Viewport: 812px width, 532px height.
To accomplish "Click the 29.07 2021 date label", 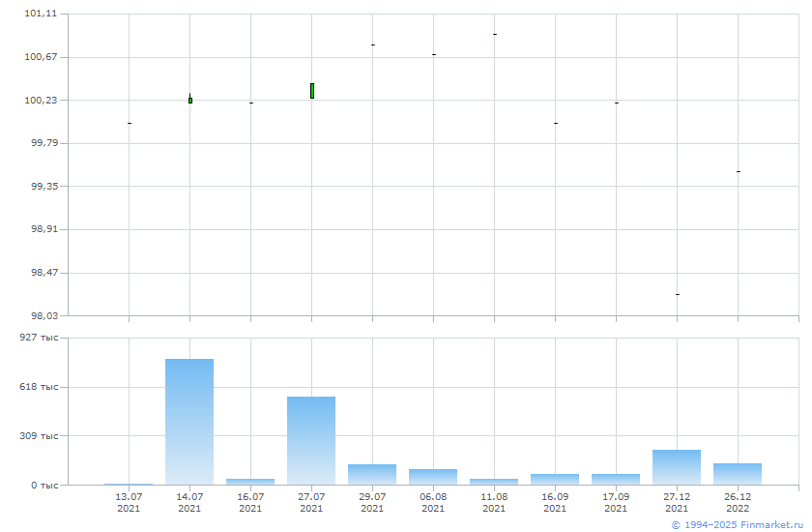I will click(372, 502).
